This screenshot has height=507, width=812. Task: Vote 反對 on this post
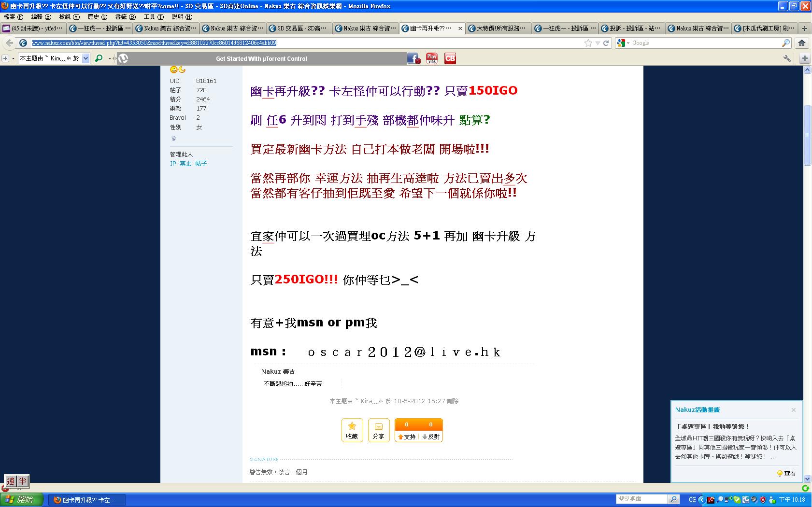coord(431,437)
